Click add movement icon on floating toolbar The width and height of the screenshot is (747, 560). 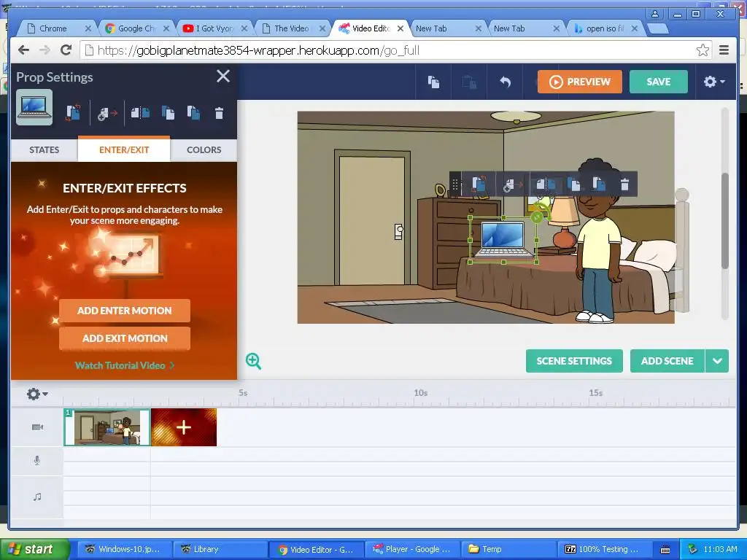512,184
